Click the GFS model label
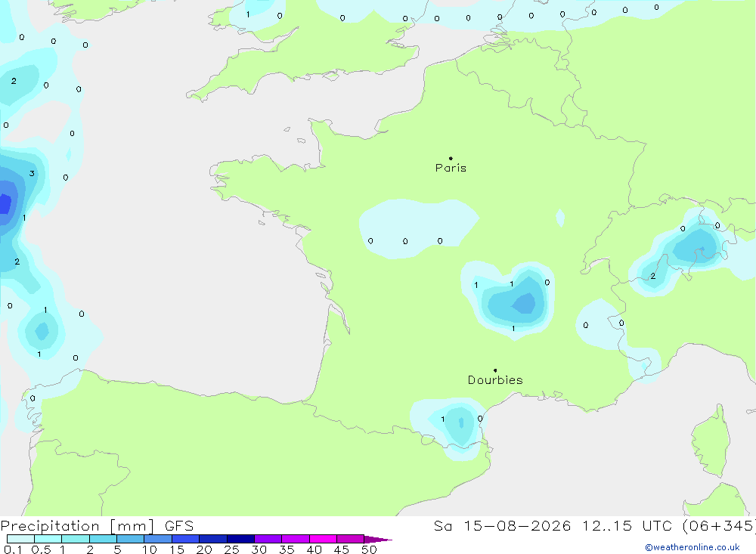This screenshot has height=554, width=756. pos(179,525)
